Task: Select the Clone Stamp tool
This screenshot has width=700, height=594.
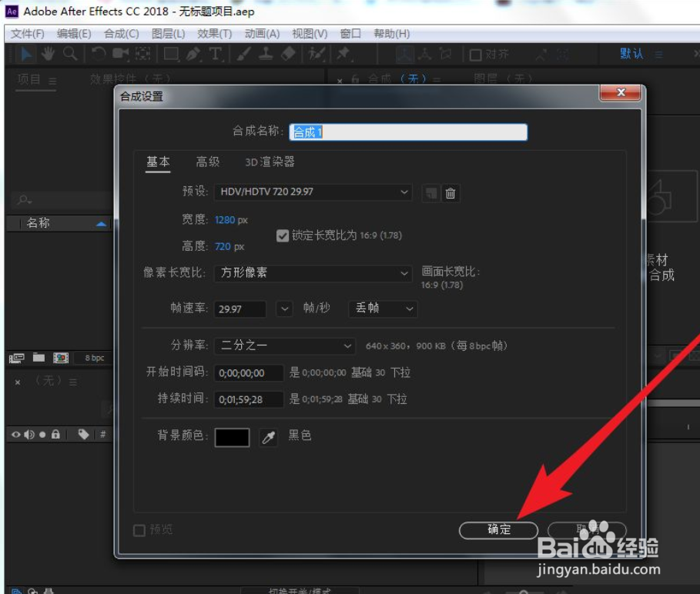Action: pyautogui.click(x=266, y=54)
